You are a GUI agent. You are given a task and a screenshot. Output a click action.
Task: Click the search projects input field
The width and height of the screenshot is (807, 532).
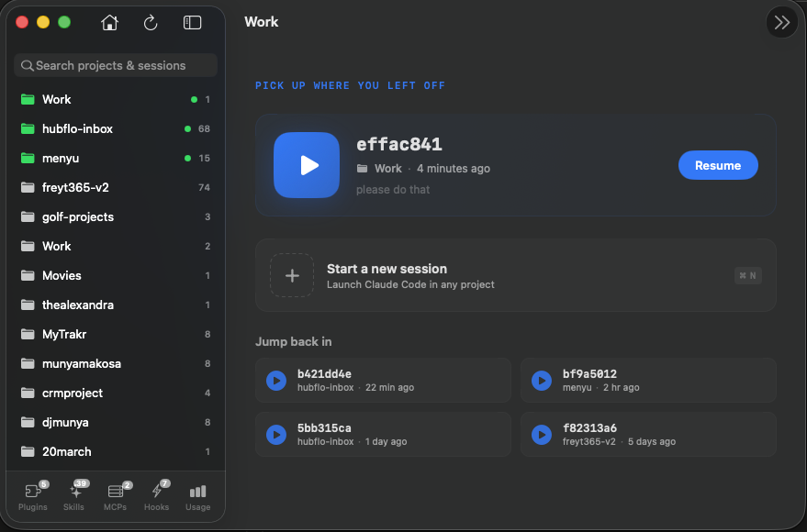114,65
